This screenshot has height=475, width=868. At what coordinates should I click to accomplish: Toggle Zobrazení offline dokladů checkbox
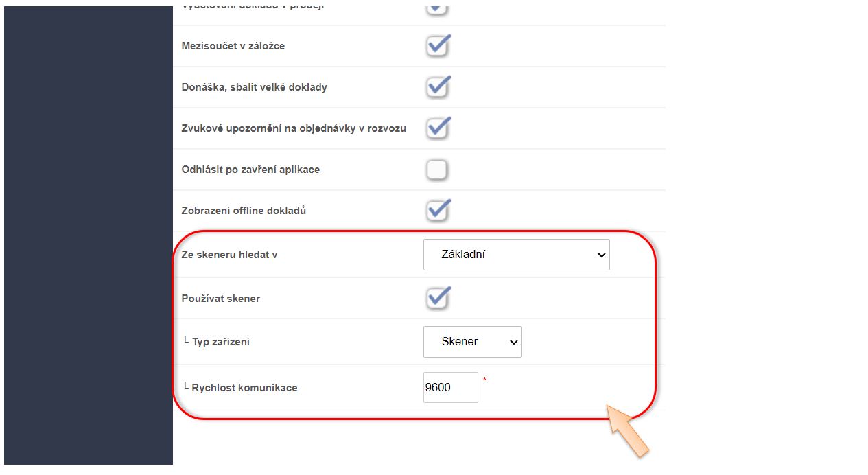click(437, 211)
